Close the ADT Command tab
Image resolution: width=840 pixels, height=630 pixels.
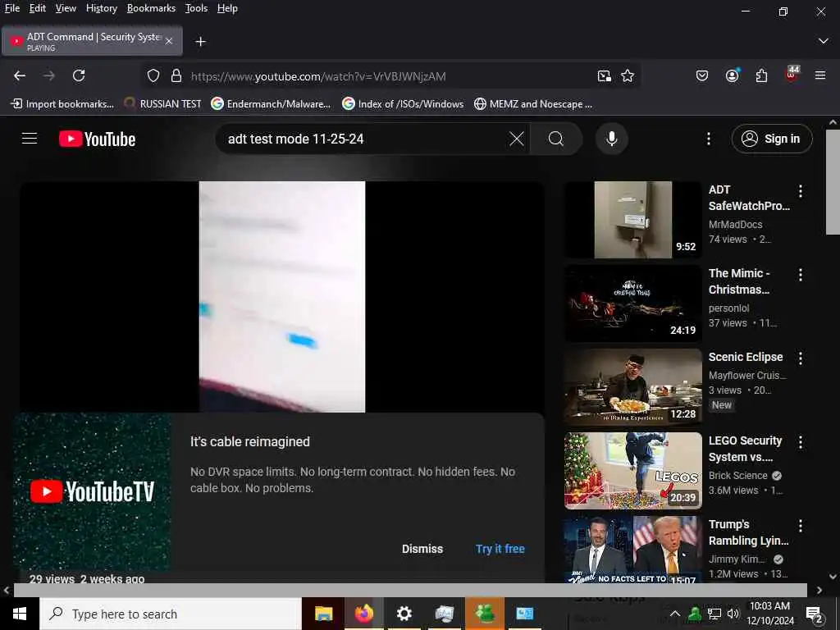[169, 41]
